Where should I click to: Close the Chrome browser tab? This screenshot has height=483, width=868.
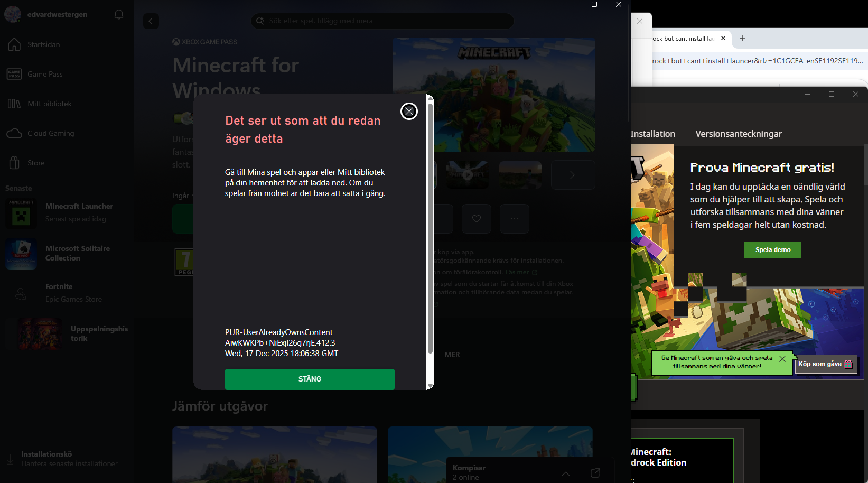723,38
